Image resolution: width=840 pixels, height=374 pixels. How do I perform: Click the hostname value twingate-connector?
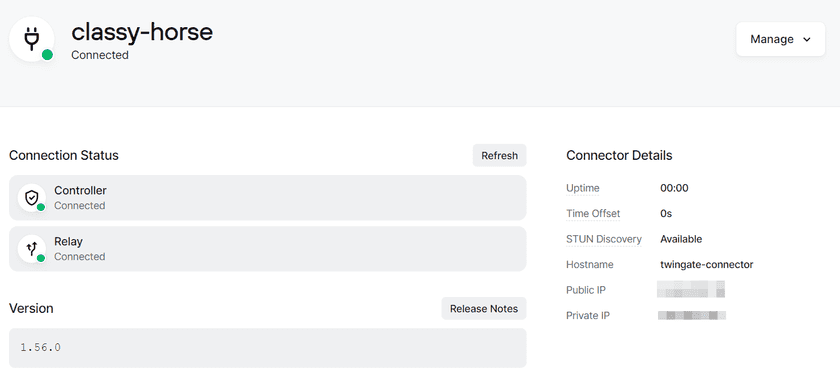[x=707, y=265]
